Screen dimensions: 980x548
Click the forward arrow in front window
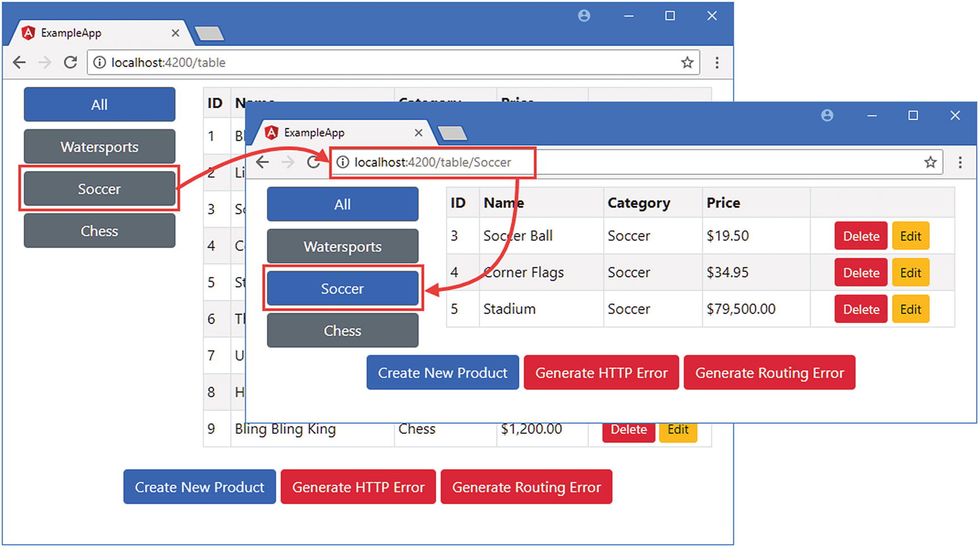point(288,162)
